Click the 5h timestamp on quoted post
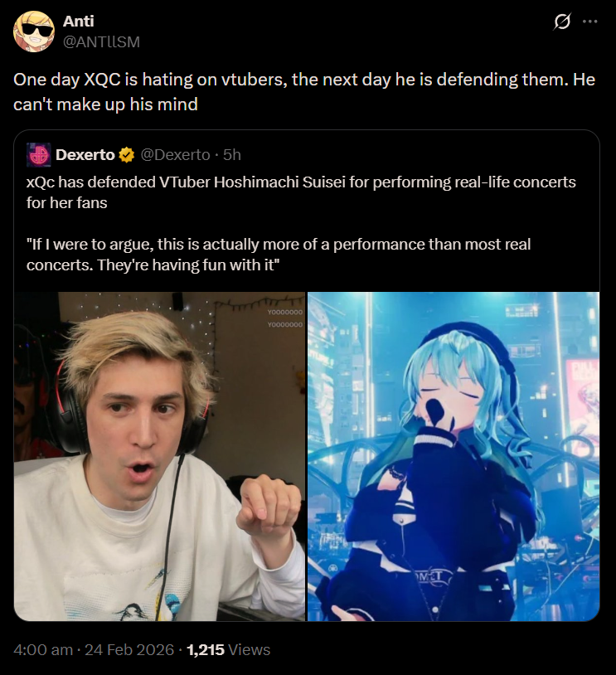The width and height of the screenshot is (616, 675). (x=232, y=154)
